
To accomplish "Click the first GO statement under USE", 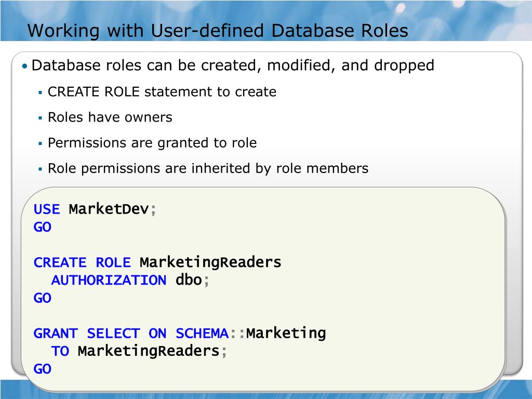I will (x=43, y=227).
